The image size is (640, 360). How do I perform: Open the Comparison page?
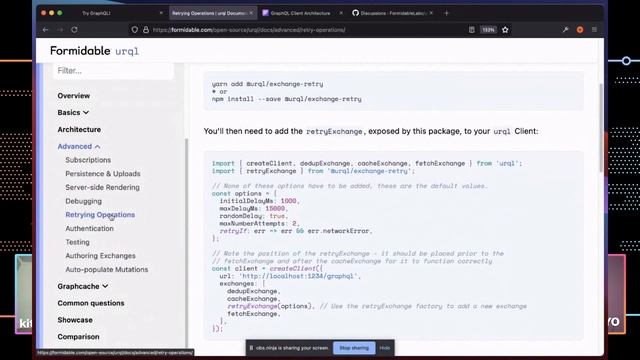78,337
